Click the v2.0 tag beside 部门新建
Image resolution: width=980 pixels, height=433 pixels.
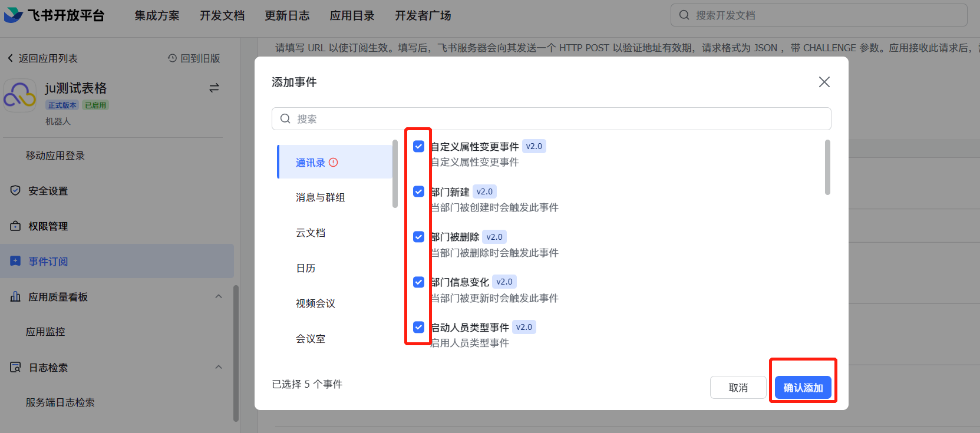pyautogui.click(x=484, y=191)
